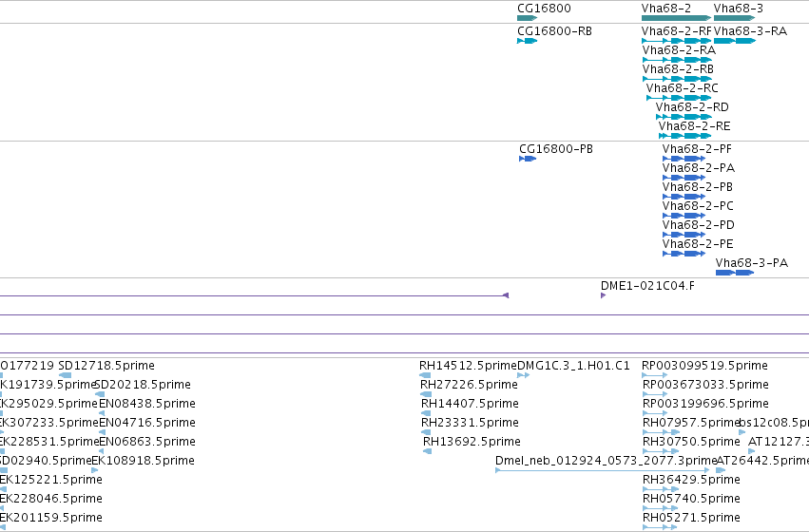This screenshot has height=532, width=809.
Task: Select transcript Vha68-2-RD
Action: coord(692,107)
